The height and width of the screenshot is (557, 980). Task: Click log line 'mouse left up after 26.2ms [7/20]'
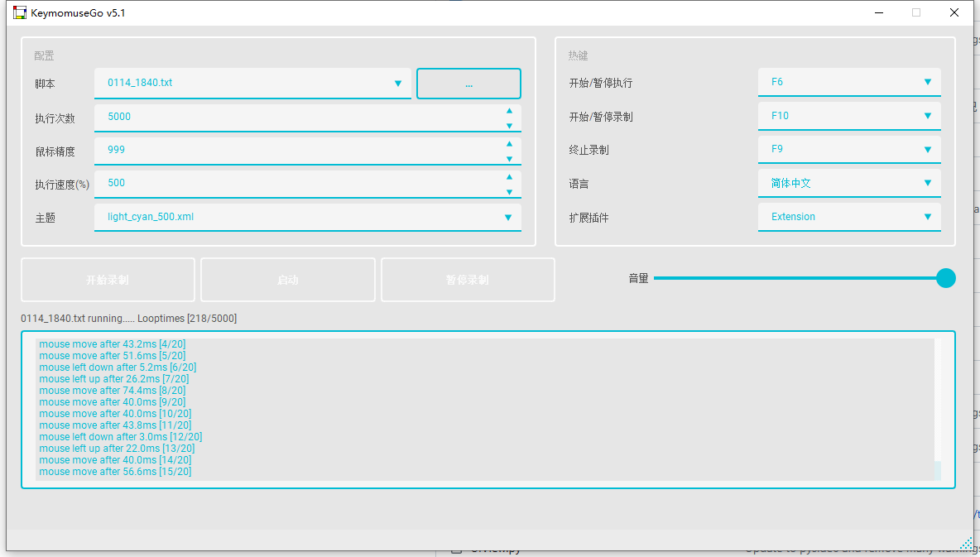(113, 379)
